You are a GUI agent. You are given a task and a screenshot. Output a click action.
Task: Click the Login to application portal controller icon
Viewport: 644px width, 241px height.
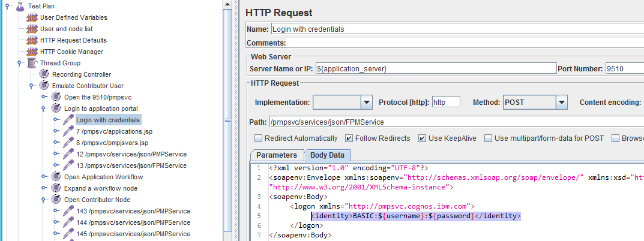(56, 109)
